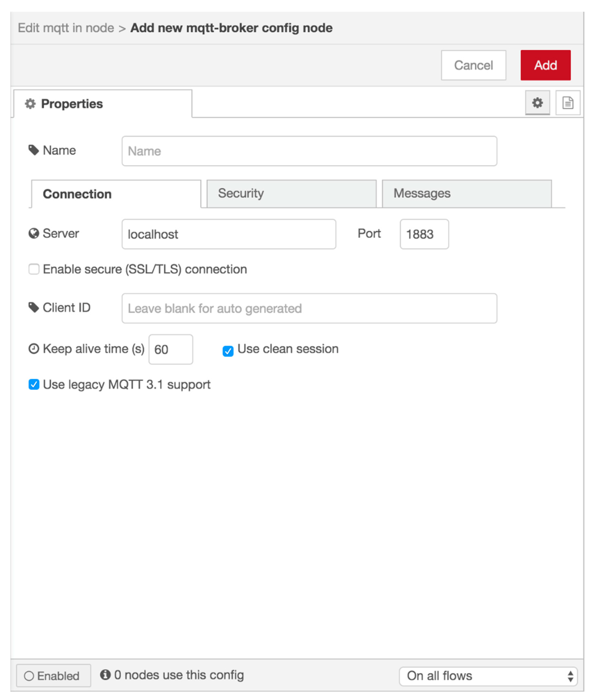Image resolution: width=594 pixels, height=700 pixels.
Task: Toggle the Enabled state button
Action: coord(53,675)
